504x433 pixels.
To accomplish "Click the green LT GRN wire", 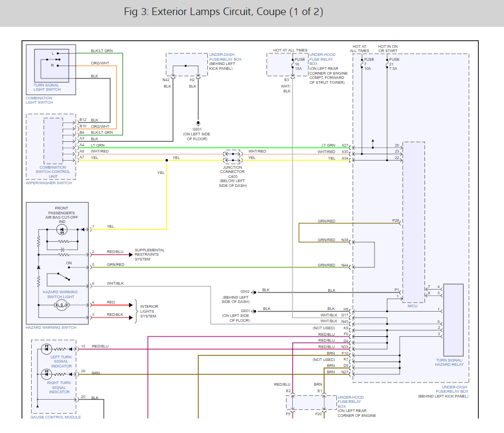I will 215,148.
